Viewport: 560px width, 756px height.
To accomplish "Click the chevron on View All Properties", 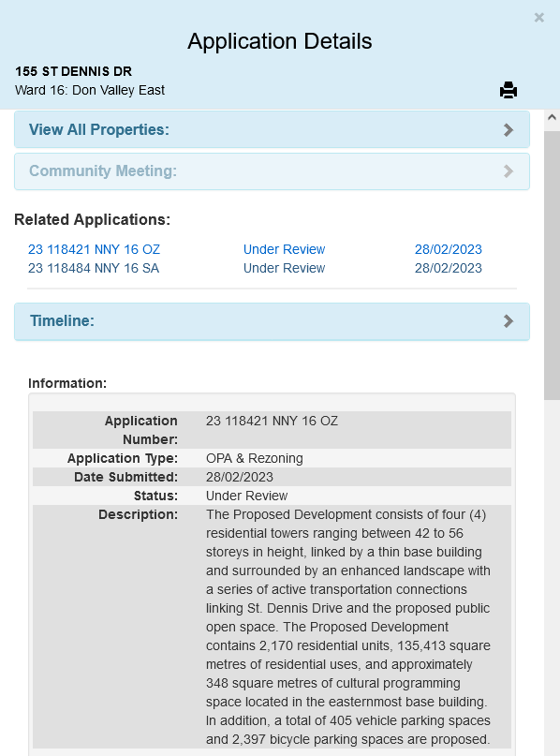I will click(508, 129).
